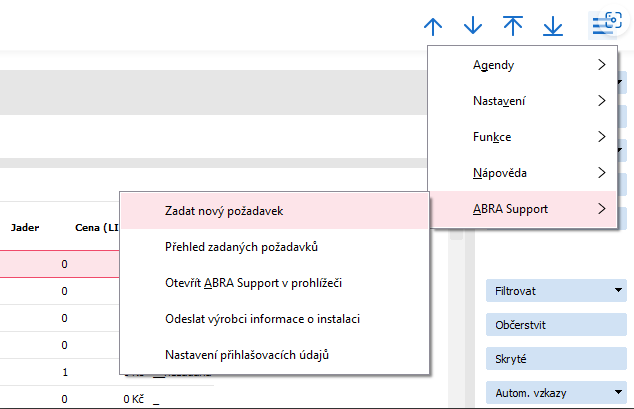634x409 pixels.
Task: Click the move up arrow icon
Action: pyautogui.click(x=433, y=25)
